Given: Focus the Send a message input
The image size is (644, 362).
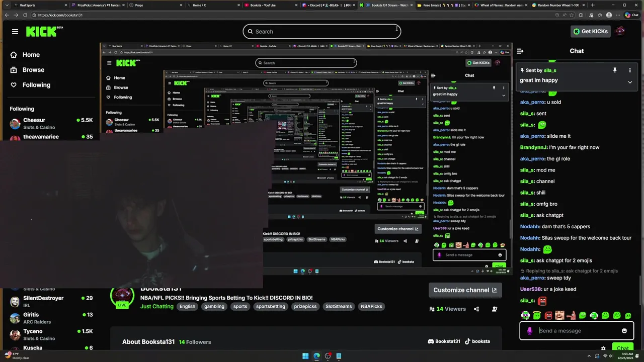Looking at the screenshot, I should click(x=577, y=331).
